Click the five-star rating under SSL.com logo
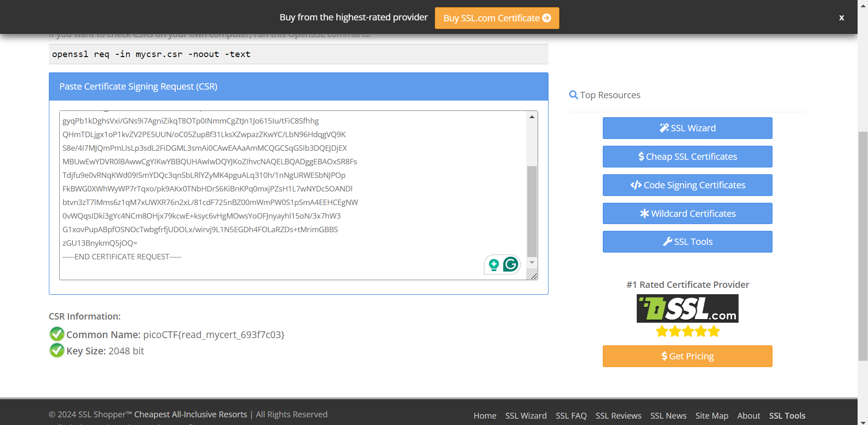This screenshot has width=868, height=425. (688, 331)
